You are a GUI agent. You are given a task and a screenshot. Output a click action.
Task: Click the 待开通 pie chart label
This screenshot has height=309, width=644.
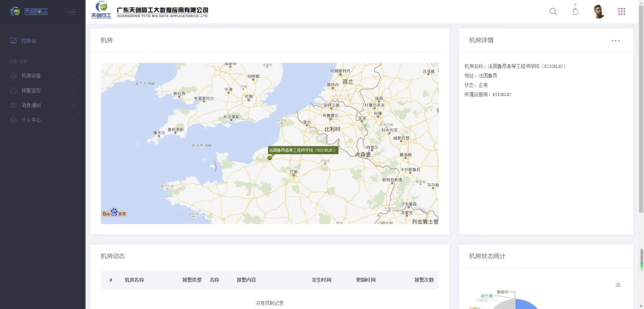tap(488, 296)
